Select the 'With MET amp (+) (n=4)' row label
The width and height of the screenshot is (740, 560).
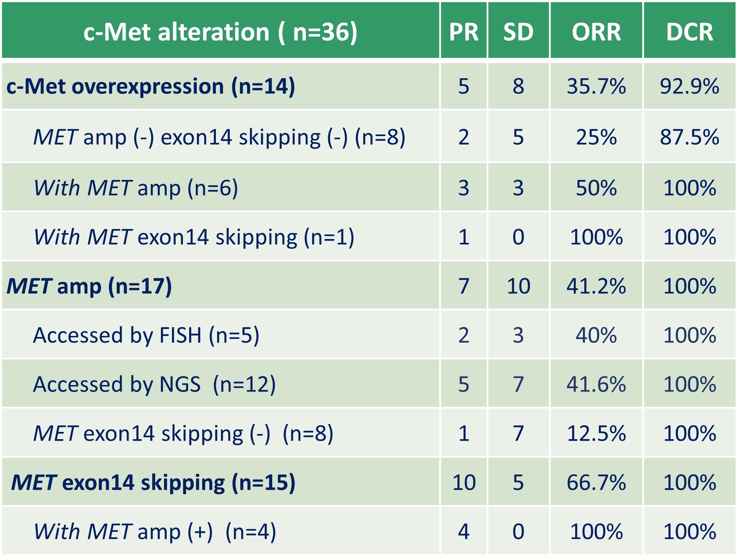(155, 531)
